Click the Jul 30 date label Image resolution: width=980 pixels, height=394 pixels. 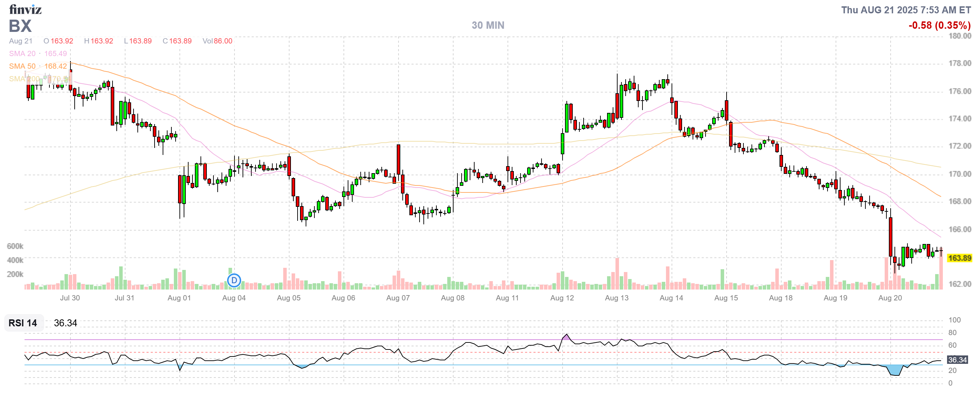pos(70,298)
